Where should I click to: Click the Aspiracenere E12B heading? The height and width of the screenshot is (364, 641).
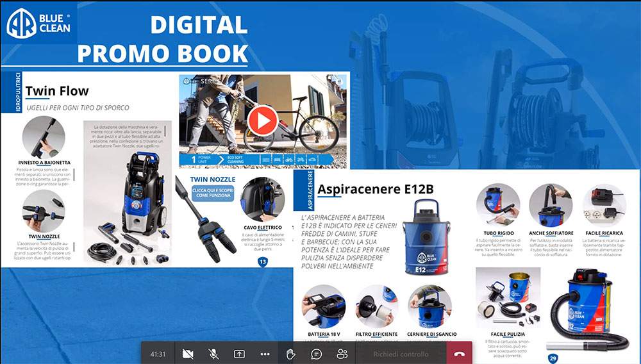coord(375,189)
